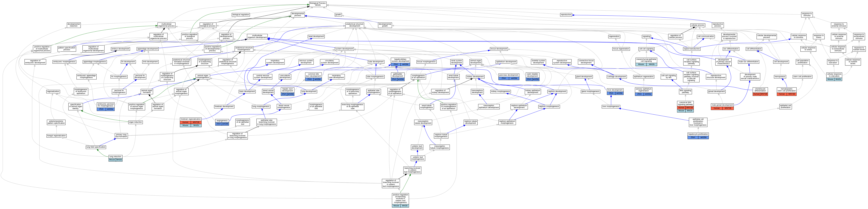Viewport: 868px width, 209px height.
Task: Select the 'embryonic morphogenesis' node
Action: (x=64, y=62)
